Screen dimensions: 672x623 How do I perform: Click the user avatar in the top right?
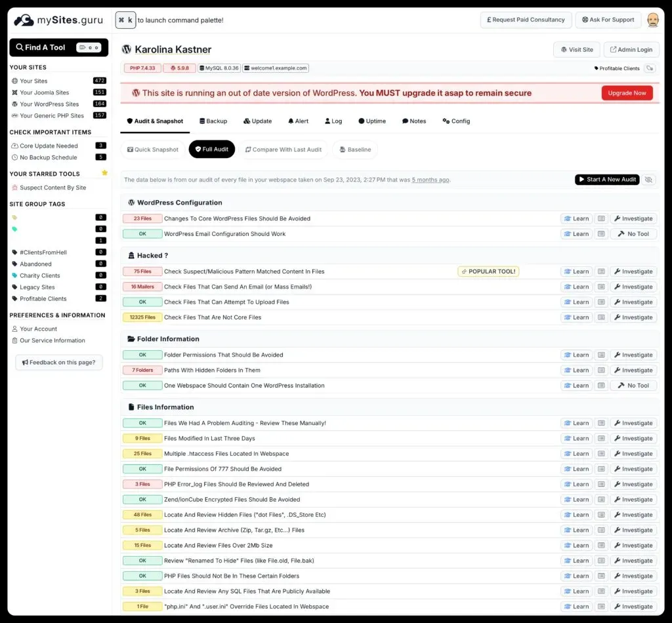coord(653,20)
